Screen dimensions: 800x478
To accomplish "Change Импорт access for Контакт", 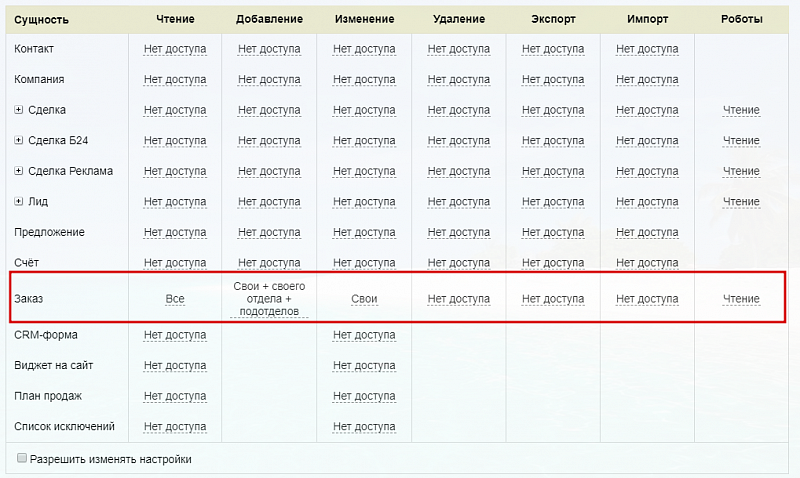I will coord(647,49).
